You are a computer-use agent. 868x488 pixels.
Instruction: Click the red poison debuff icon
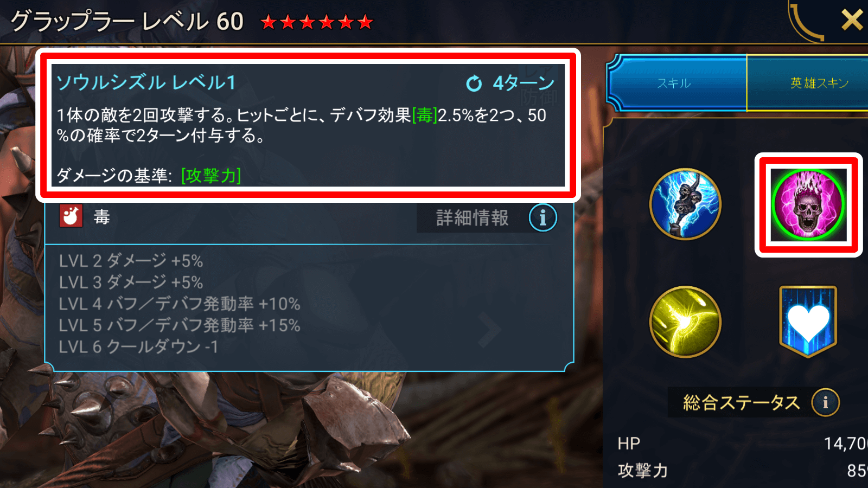click(x=71, y=216)
